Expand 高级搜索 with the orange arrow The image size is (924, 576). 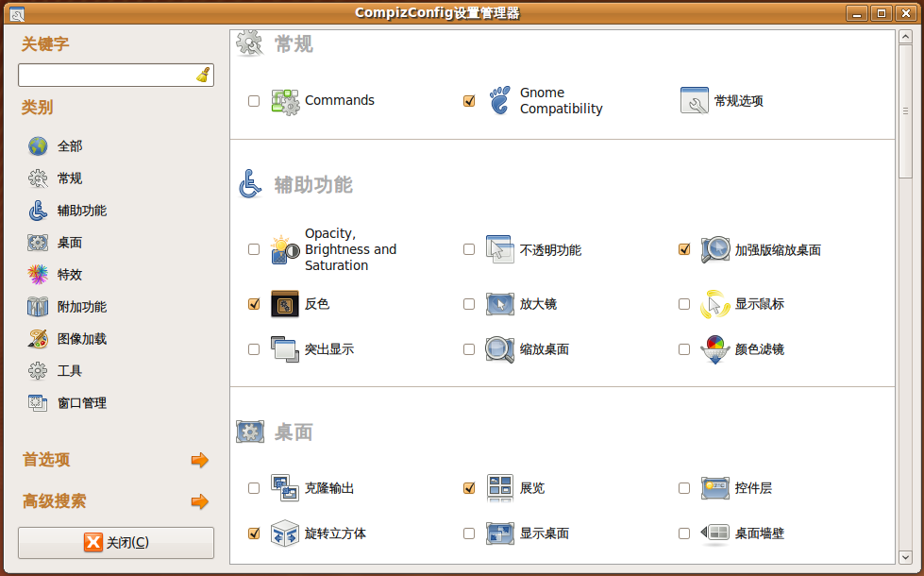200,501
